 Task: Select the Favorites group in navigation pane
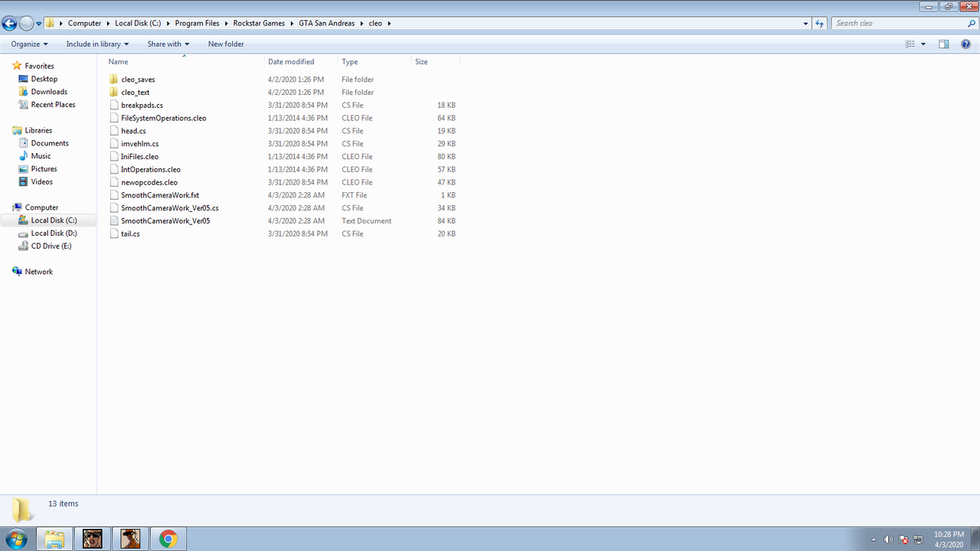point(39,66)
